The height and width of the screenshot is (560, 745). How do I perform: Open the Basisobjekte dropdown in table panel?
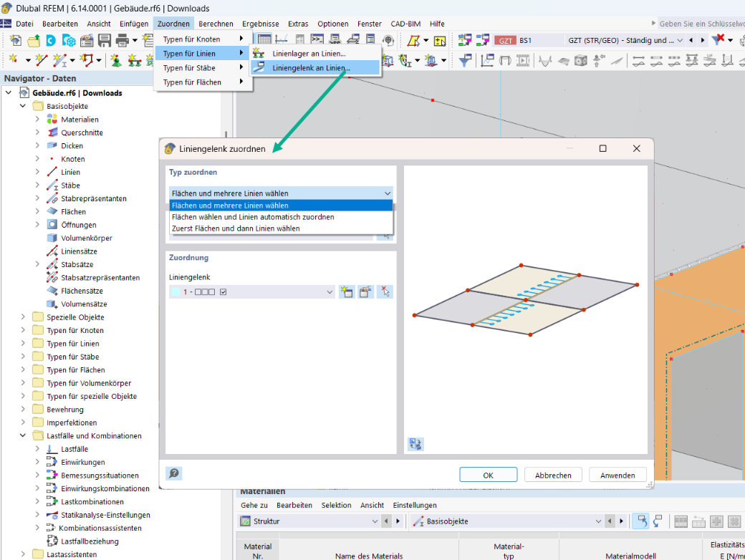[507, 521]
